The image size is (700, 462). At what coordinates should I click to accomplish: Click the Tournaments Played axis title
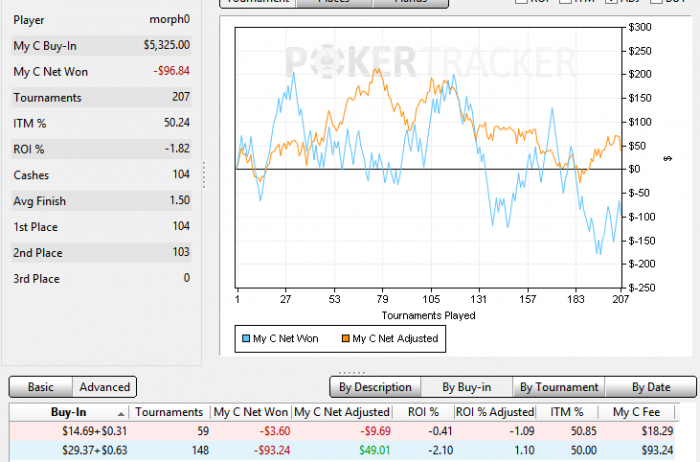[428, 316]
